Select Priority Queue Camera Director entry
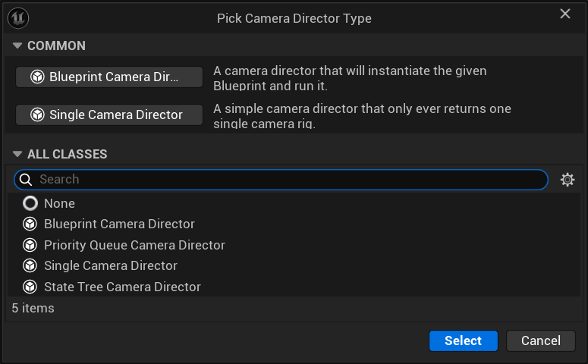 click(134, 245)
